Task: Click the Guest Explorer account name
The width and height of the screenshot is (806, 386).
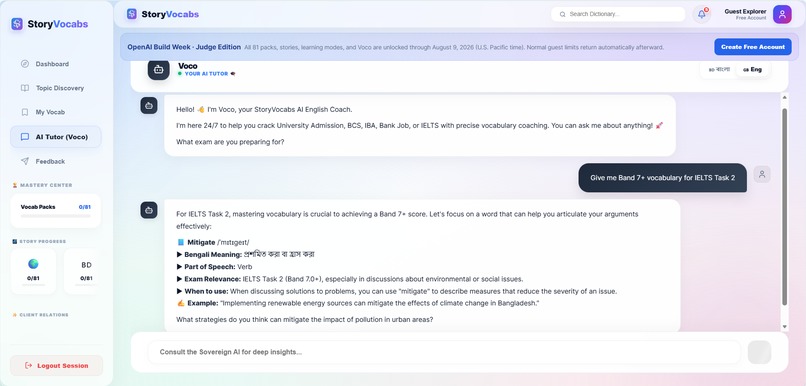Action: [x=745, y=11]
